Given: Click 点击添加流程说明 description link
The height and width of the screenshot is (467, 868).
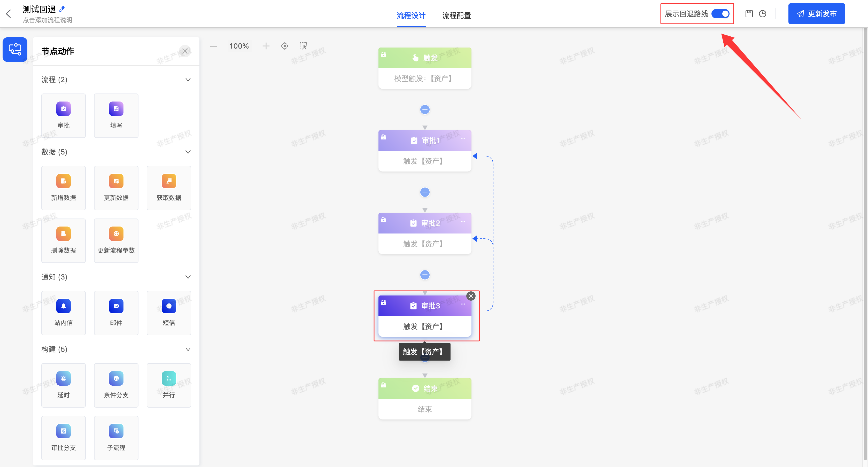Looking at the screenshot, I should tap(48, 20).
